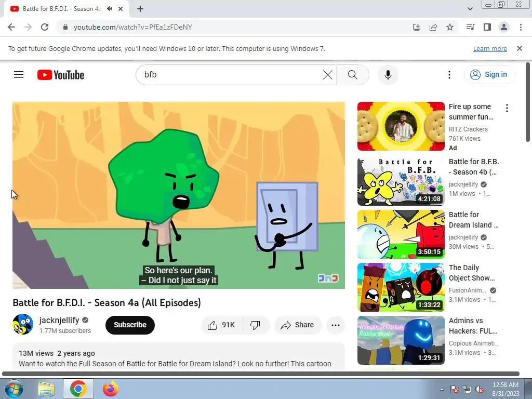Like the video with the thumbs up icon
Viewport: 532px width, 399px height.
(x=222, y=325)
